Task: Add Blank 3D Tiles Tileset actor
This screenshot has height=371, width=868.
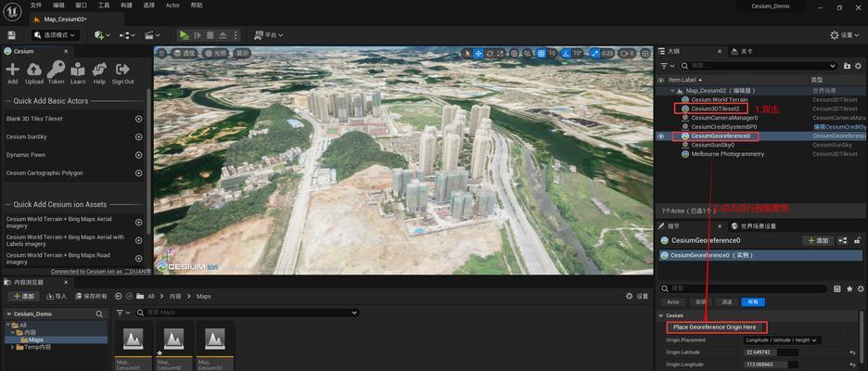Action: [138, 119]
